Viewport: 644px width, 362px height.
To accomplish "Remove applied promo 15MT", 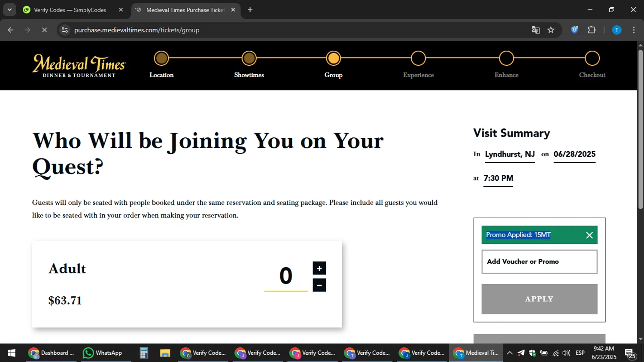I will coord(589,235).
